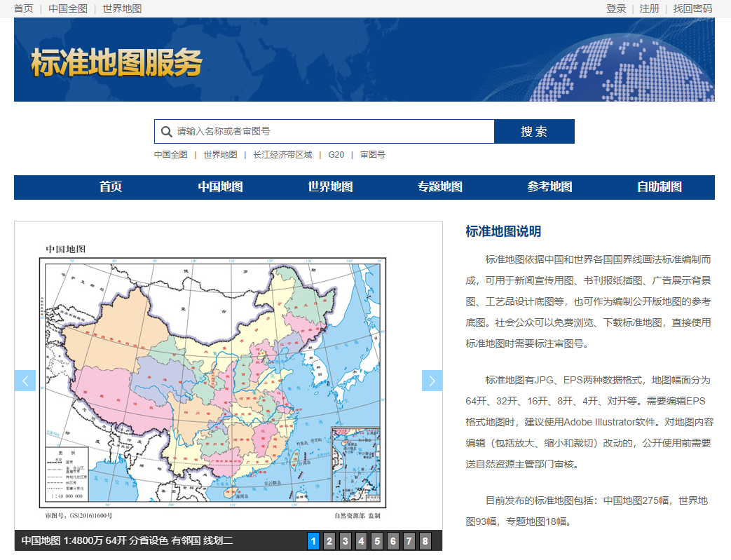Image resolution: width=731 pixels, height=560 pixels.
Task: Select 中国全图 quick search keyword
Action: pos(170,155)
